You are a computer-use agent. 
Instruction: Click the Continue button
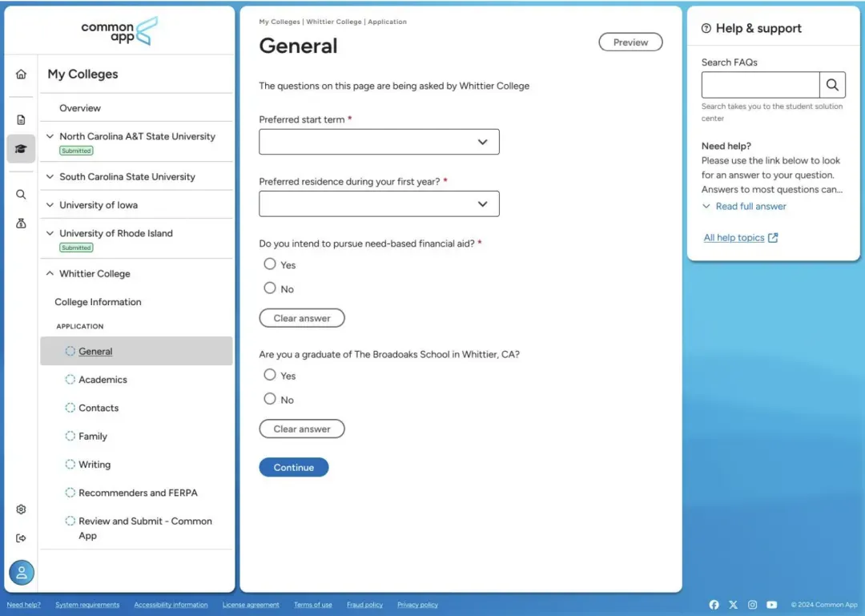[293, 467]
